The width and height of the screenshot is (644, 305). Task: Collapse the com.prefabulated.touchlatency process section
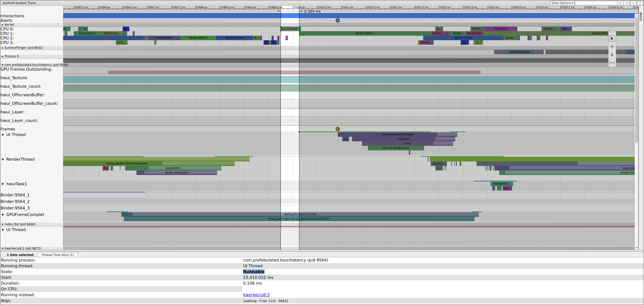[x=3, y=65]
